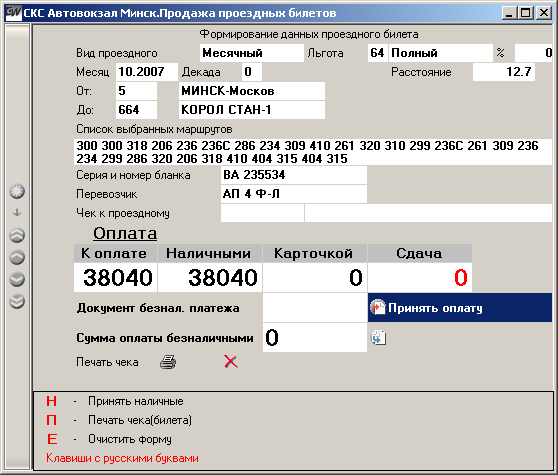This screenshot has height=475, width=558.
Task: Minimize the СКС Автовокзал Минск window
Action: click(x=510, y=13)
